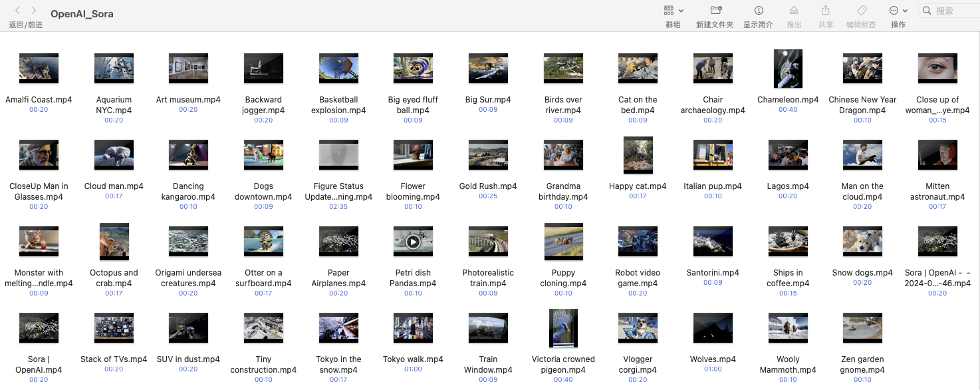
Task: Click the Tiny construction.mp4 filename
Action: pos(263,365)
